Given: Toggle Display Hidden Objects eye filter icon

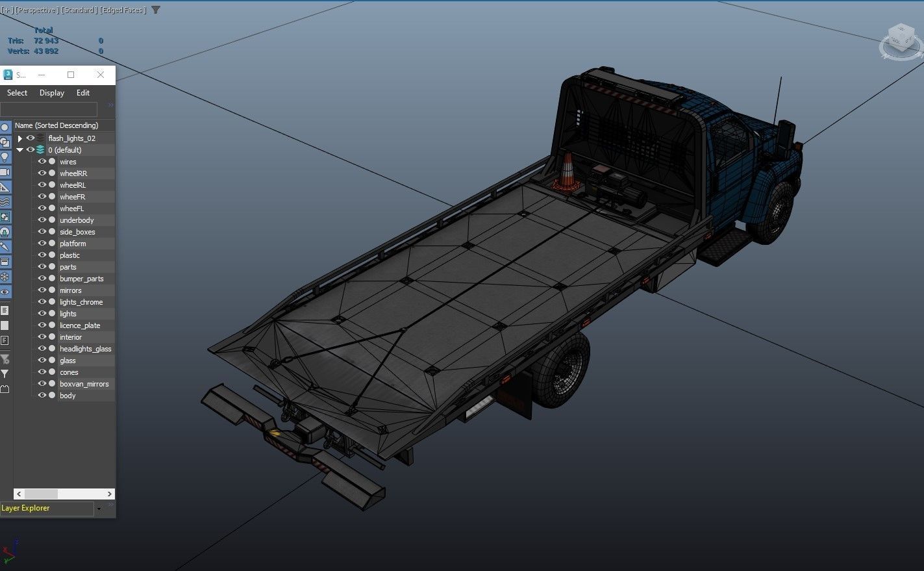Looking at the screenshot, I should click(5, 292).
